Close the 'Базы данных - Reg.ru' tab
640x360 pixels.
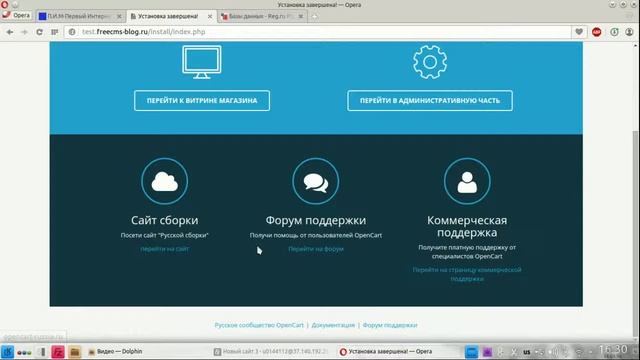(301, 16)
